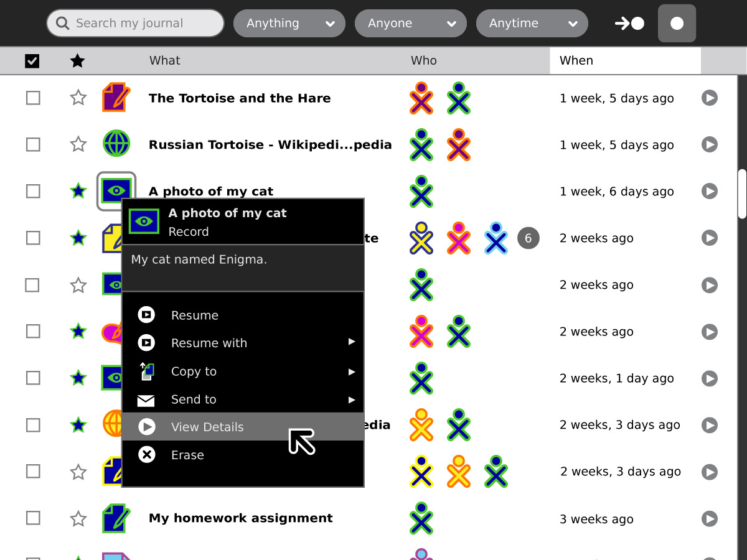Uncheck the select-all checkbox in the header
747x560 pixels.
point(32,60)
